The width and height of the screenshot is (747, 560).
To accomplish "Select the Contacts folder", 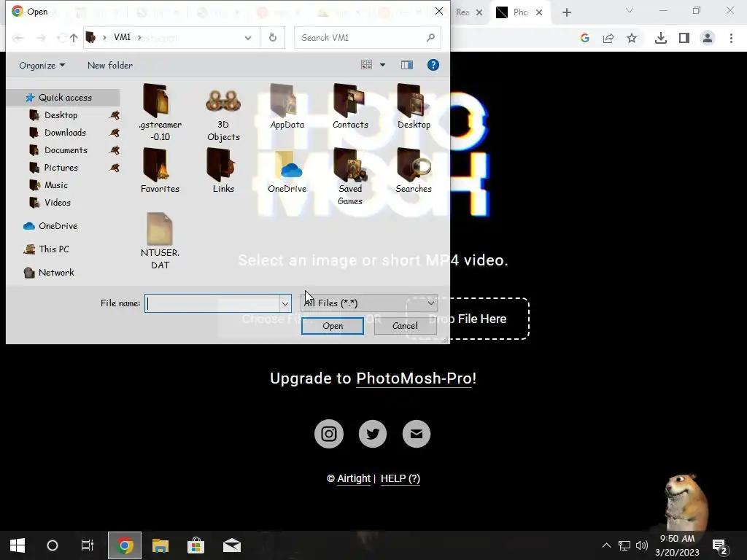I will (x=350, y=106).
